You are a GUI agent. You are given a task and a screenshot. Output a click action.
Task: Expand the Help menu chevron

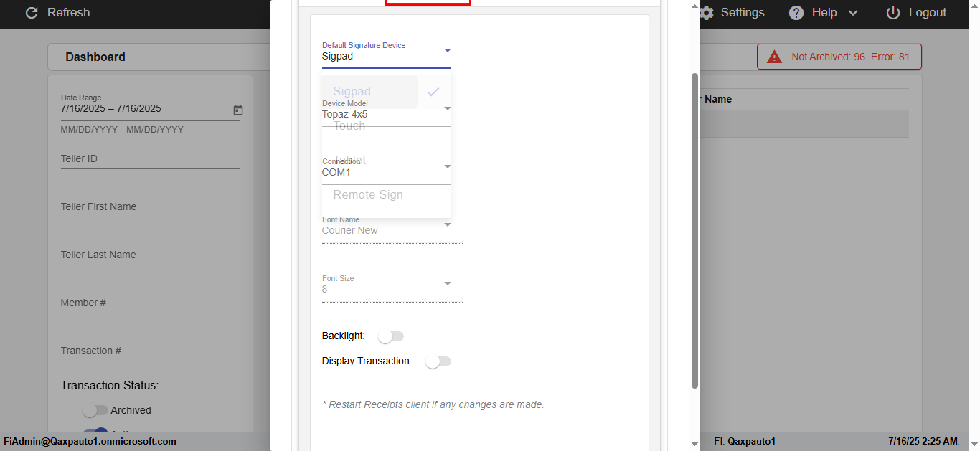pyautogui.click(x=853, y=13)
